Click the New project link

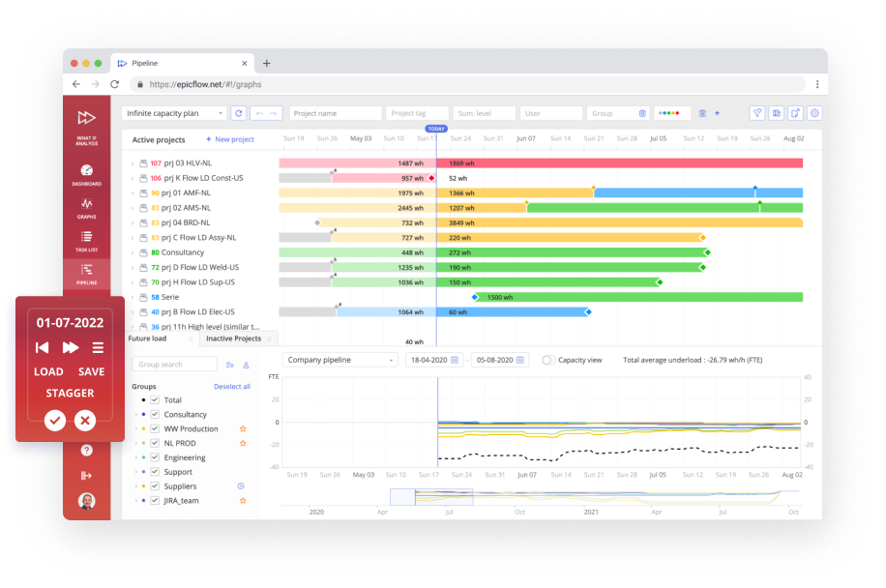pyautogui.click(x=229, y=139)
